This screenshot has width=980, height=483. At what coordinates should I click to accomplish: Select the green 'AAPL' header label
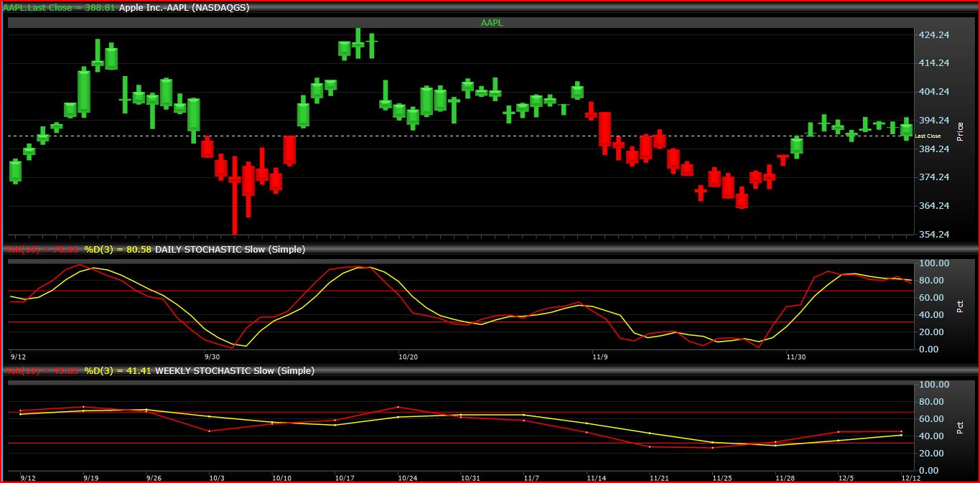pyautogui.click(x=492, y=23)
